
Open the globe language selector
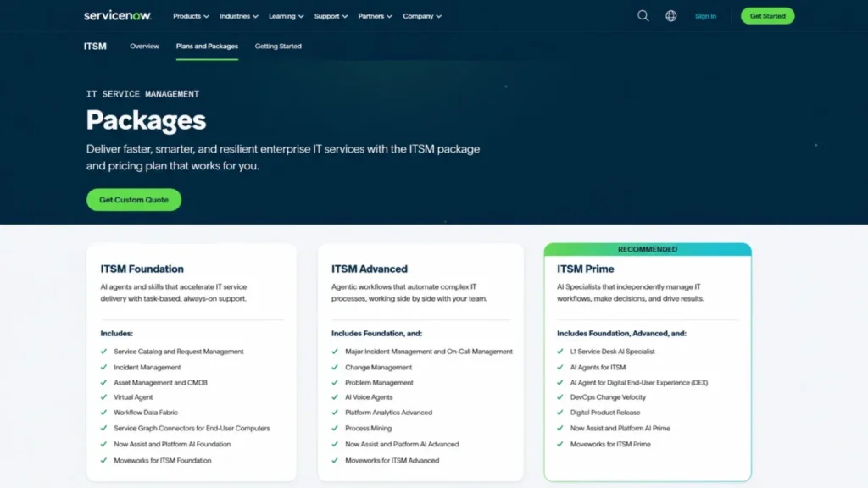pyautogui.click(x=671, y=16)
